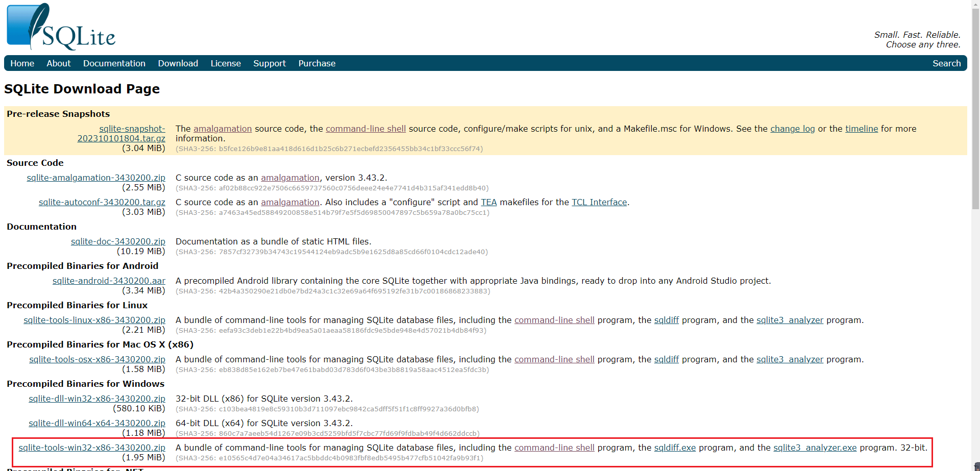This screenshot has width=980, height=471.
Task: Open the About menu item
Action: coord(59,63)
